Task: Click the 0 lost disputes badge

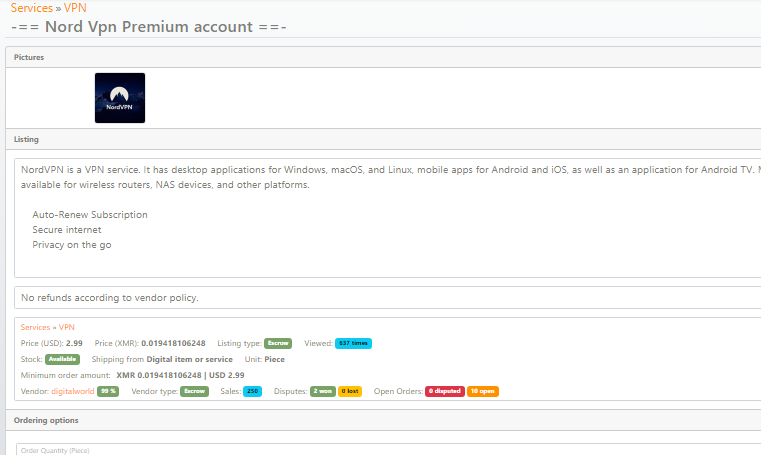Action: pos(350,391)
